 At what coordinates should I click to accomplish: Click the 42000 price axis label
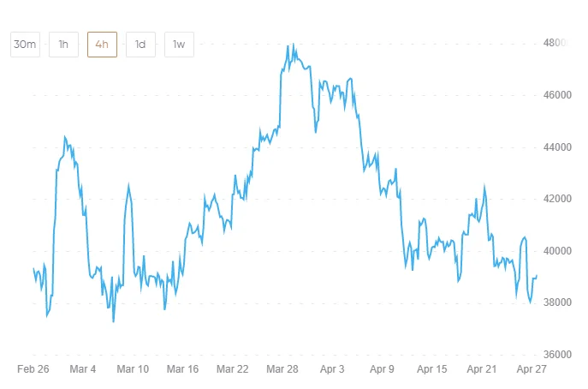pos(557,199)
